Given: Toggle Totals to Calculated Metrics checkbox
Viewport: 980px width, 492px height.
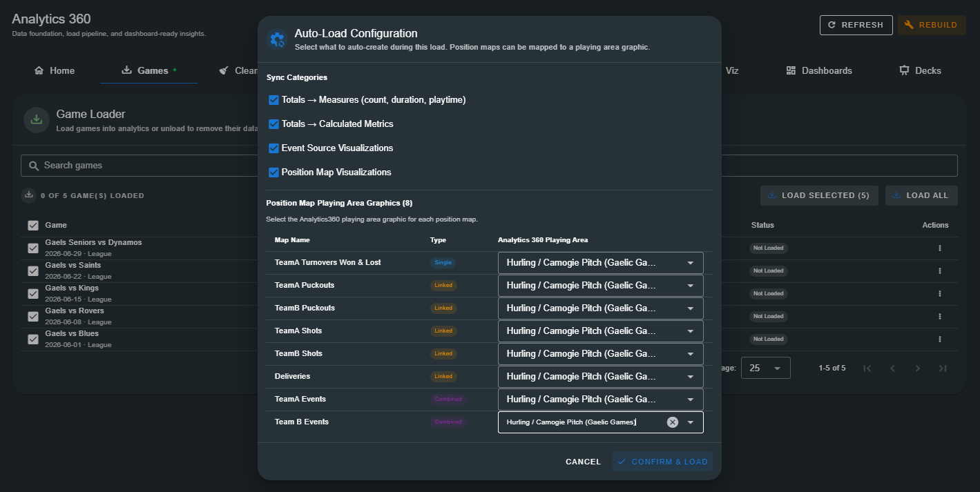Looking at the screenshot, I should click(x=273, y=124).
